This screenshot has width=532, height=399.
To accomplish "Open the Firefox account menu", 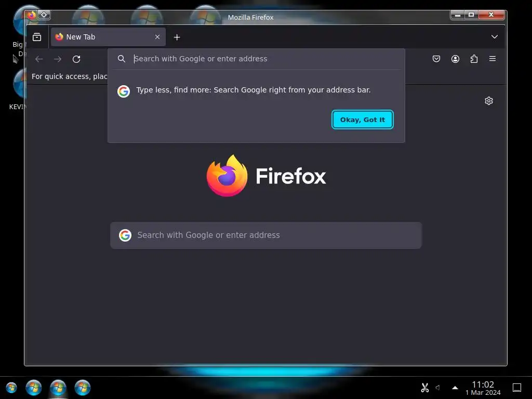I will 455,59.
